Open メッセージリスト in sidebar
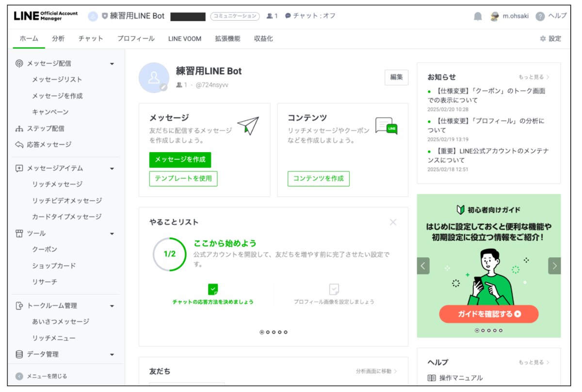 [x=57, y=80]
